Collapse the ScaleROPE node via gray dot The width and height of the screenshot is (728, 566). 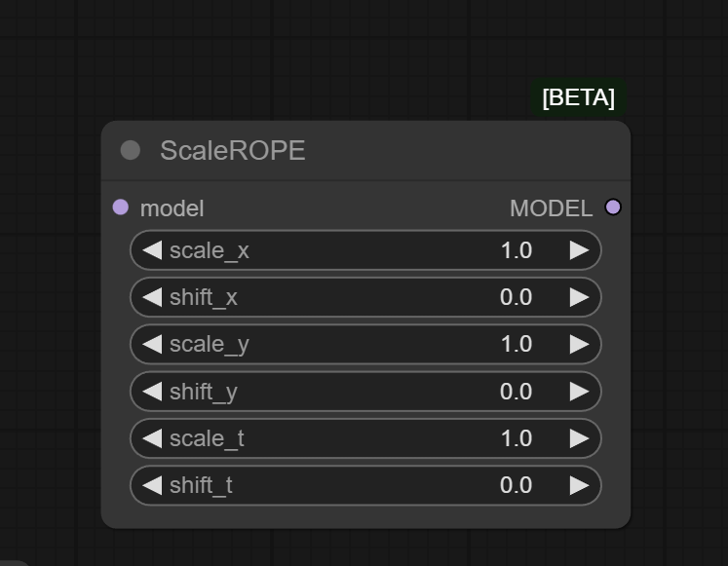(x=131, y=150)
